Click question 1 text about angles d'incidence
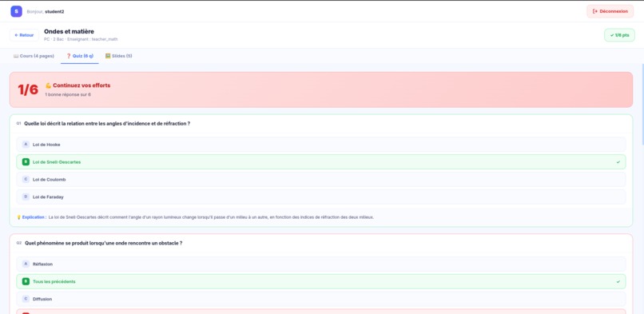Image resolution: width=644 pixels, height=314 pixels. pos(107,124)
